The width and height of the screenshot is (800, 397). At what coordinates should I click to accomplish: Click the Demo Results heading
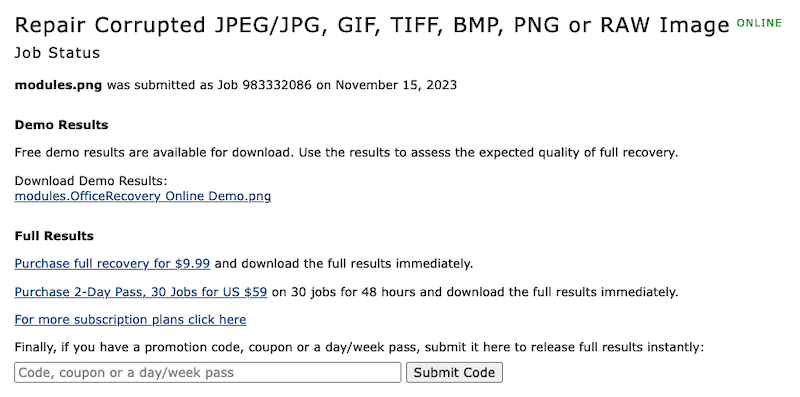click(61, 125)
